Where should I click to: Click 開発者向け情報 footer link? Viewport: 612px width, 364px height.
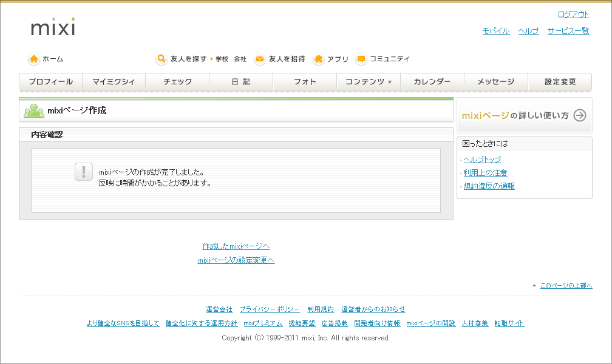click(x=377, y=323)
